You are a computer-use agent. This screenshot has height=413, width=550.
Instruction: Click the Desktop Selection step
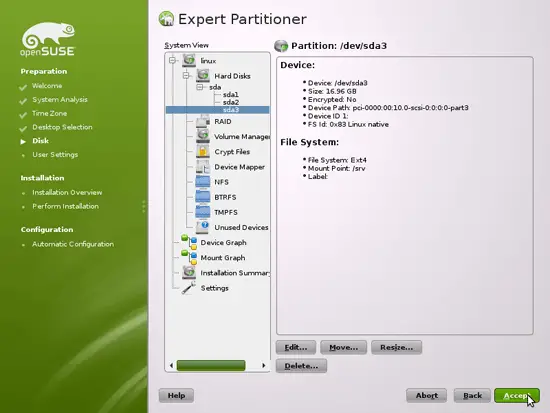click(62, 127)
